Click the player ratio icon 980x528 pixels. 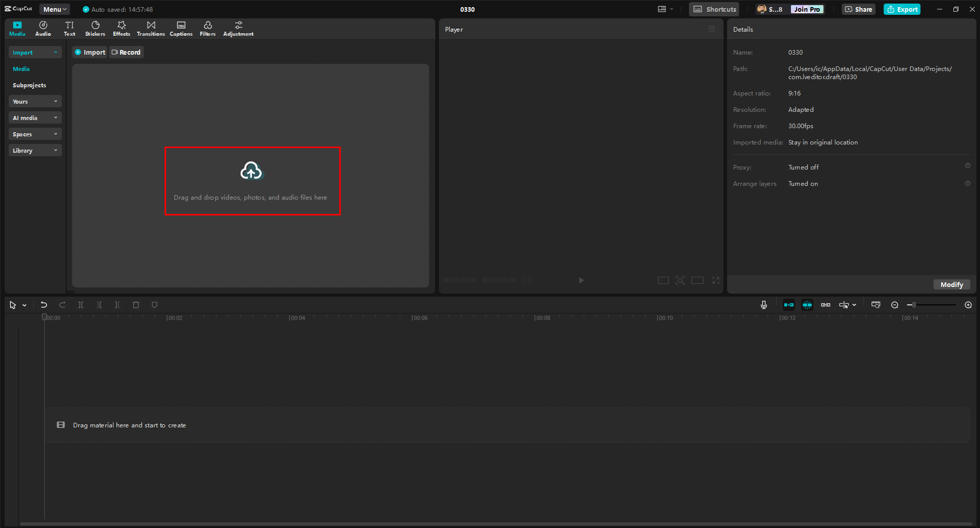663,280
